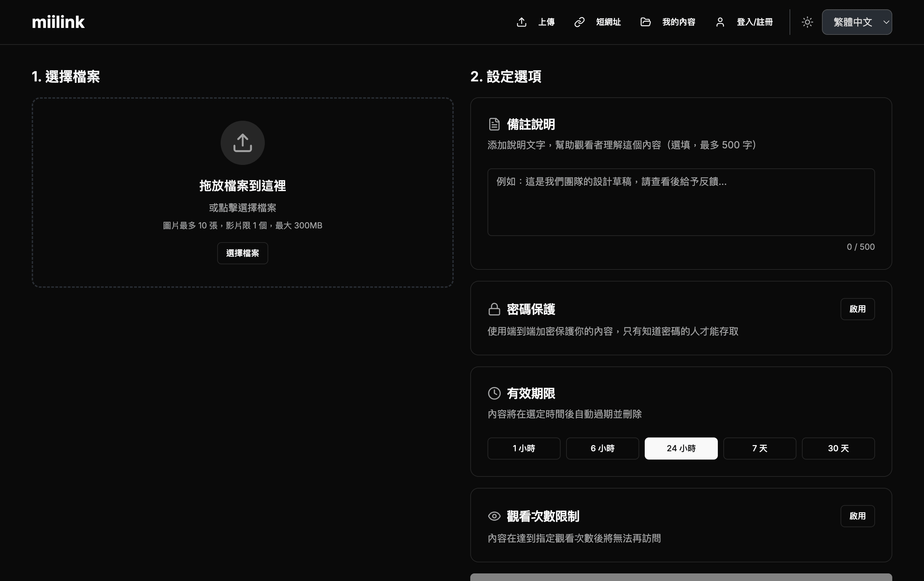This screenshot has width=924, height=581.
Task: Open 短網址 from the top menu
Action: [x=608, y=22]
